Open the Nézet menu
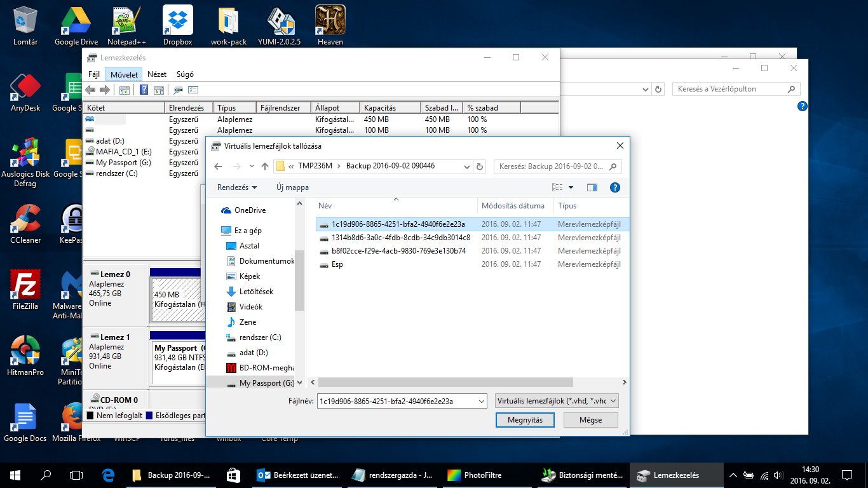Viewport: 868px width, 488px height. pos(157,74)
